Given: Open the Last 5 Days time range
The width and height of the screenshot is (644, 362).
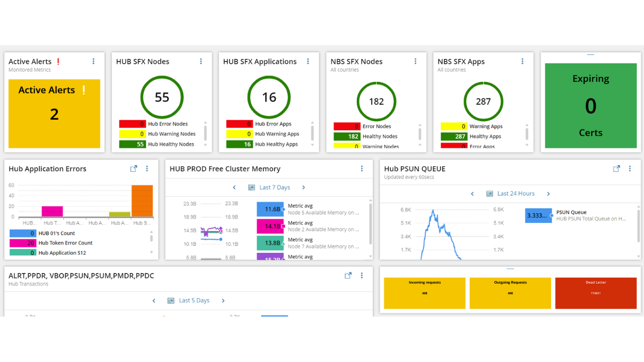Looking at the screenshot, I should click(x=194, y=301).
